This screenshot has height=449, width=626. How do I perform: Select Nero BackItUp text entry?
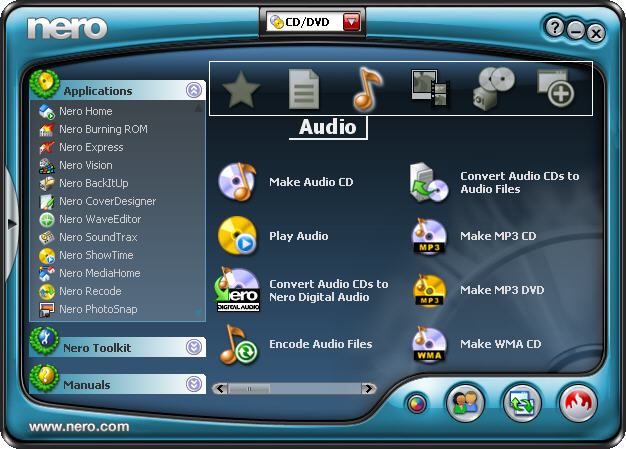point(94,183)
